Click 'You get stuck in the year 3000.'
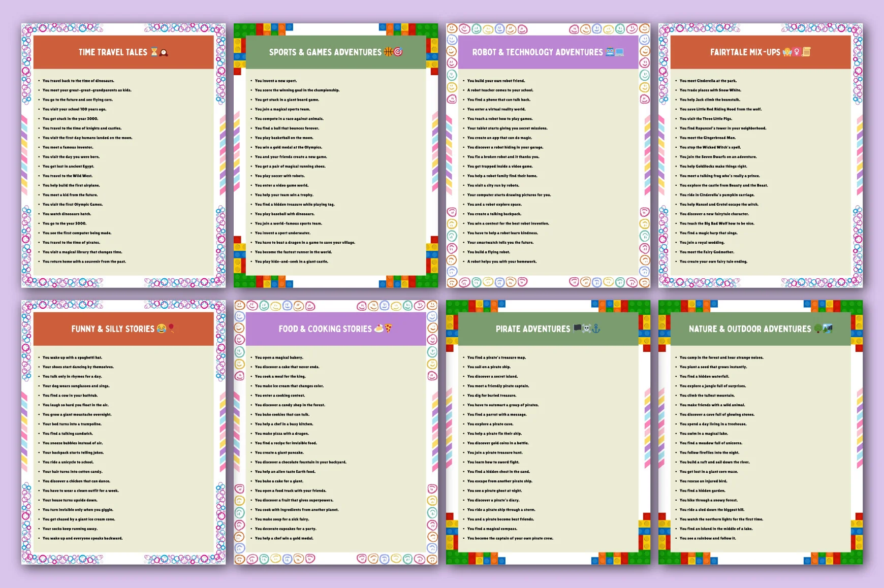884x588 pixels. point(70,119)
